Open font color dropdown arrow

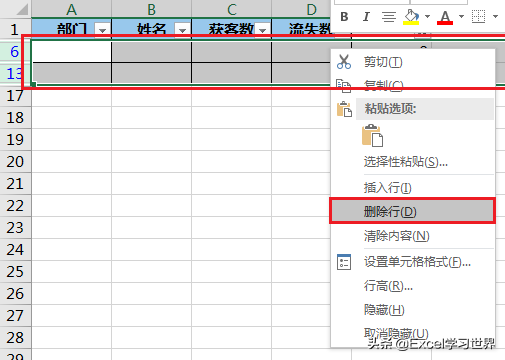(462, 16)
